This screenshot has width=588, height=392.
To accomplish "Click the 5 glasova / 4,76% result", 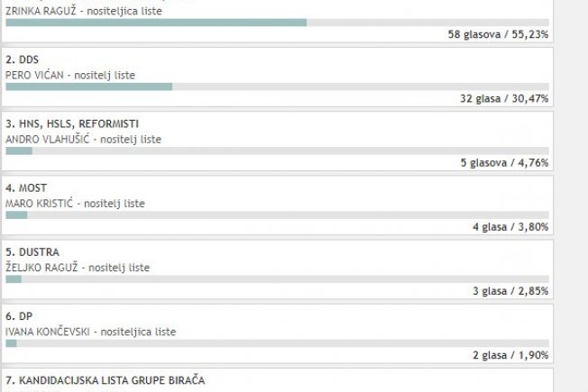I will 504,162.
